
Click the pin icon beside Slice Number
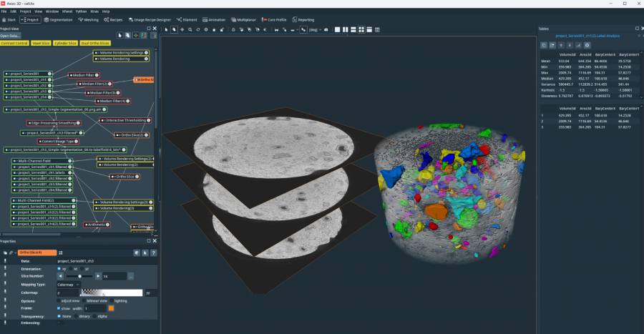[5, 276]
